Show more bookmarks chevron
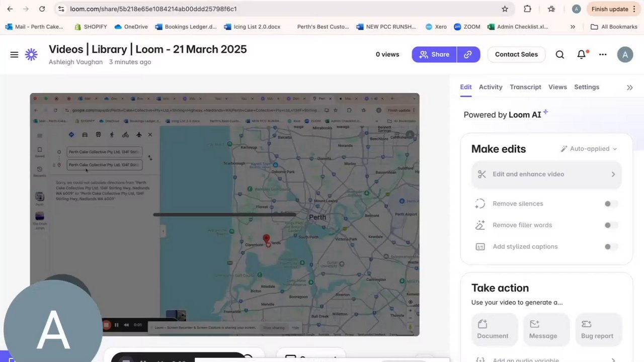644x362 pixels. [573, 27]
